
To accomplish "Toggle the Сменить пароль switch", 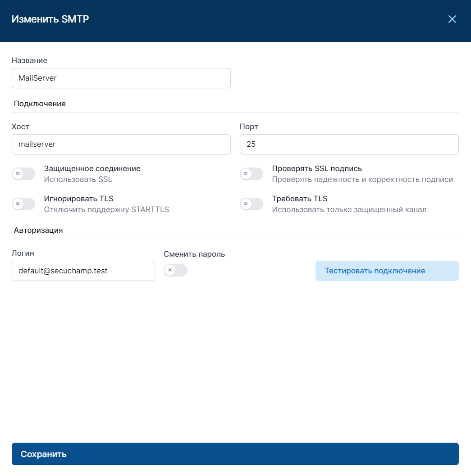I will (x=175, y=270).
